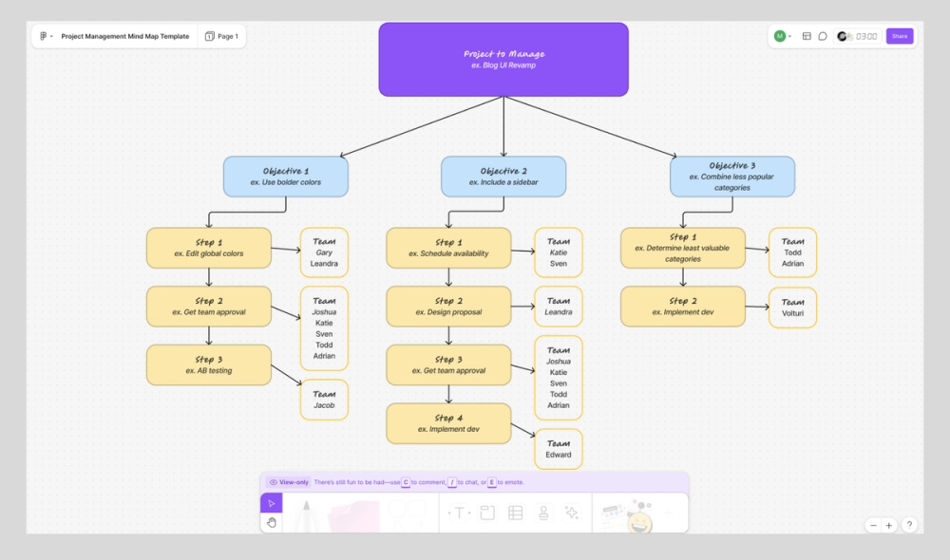Image resolution: width=950 pixels, height=560 pixels.
Task: Toggle the View-only eye indicator
Action: [275, 482]
